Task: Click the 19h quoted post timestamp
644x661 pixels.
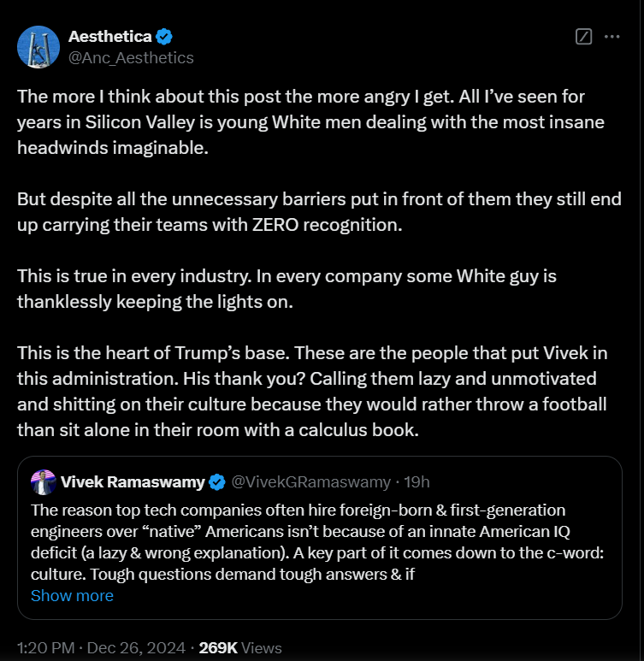Action: point(418,482)
